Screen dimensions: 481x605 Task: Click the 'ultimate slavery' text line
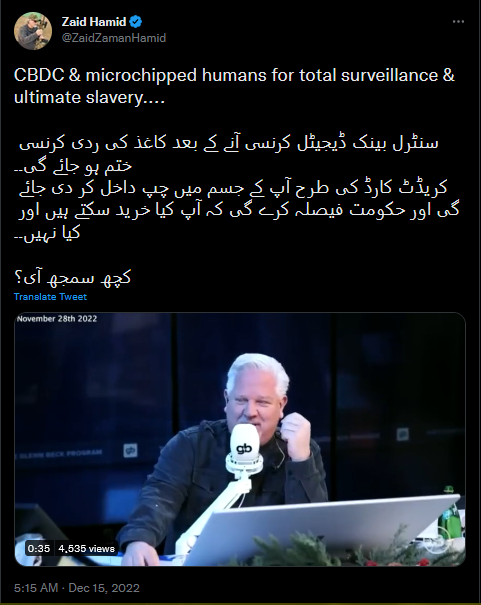coord(89,97)
